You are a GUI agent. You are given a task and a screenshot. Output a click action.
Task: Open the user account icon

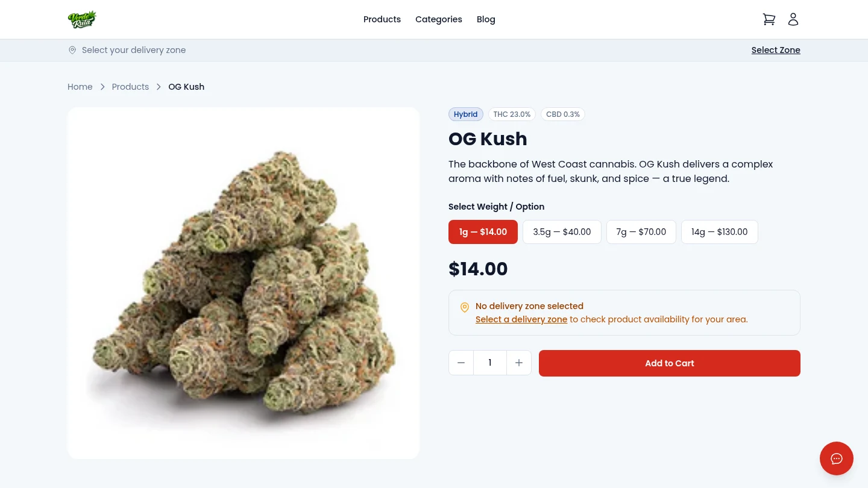[x=793, y=19]
